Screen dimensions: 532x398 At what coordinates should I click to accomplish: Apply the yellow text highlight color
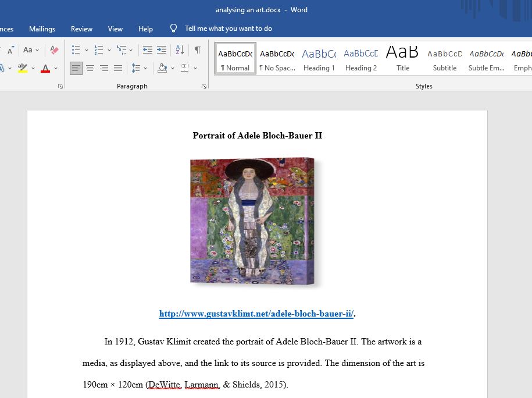click(x=23, y=68)
